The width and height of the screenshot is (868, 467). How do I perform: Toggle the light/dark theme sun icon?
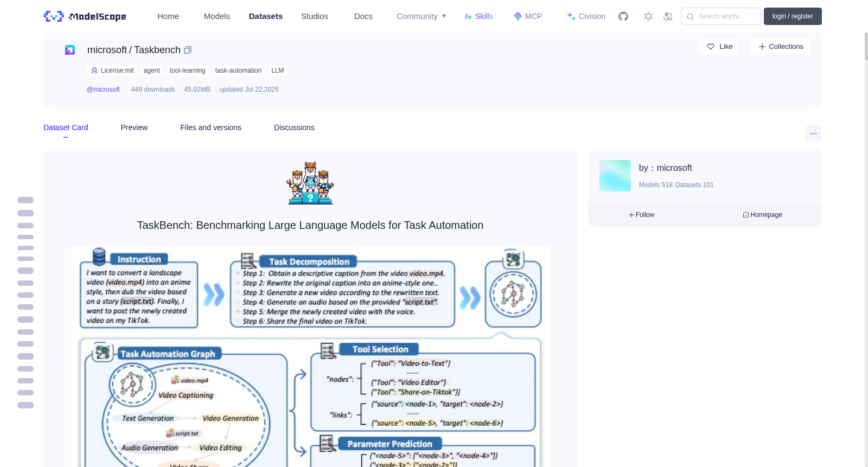click(648, 16)
